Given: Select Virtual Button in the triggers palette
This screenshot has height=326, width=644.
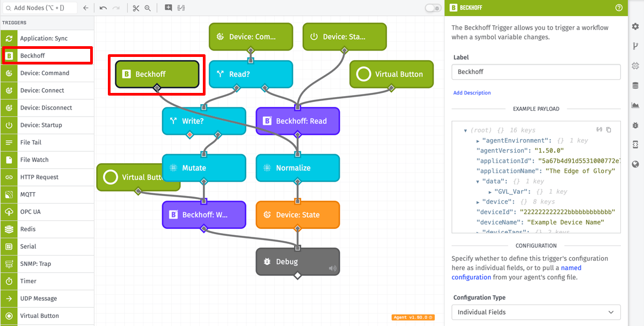Looking at the screenshot, I should tap(47, 316).
